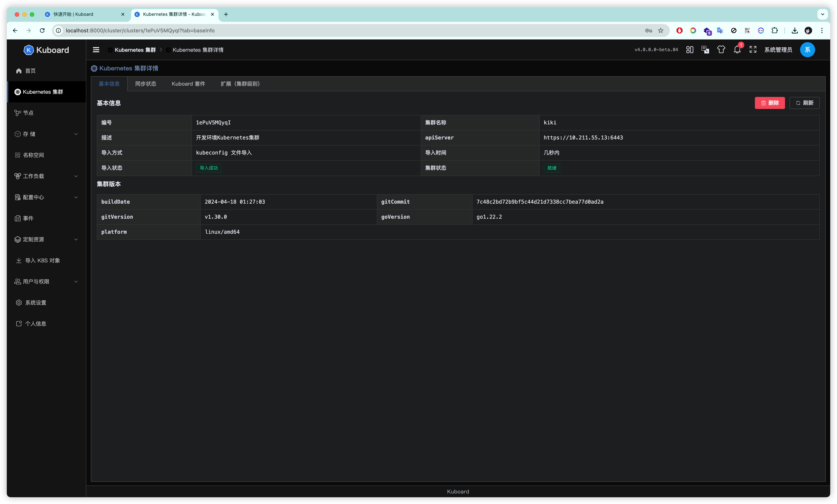
Task: Click the layout panels icon in header
Action: [690, 50]
